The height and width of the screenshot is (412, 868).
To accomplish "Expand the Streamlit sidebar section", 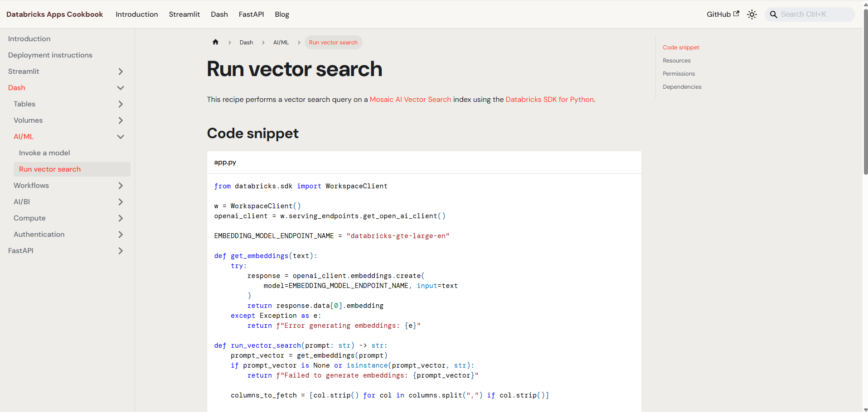I will point(120,71).
